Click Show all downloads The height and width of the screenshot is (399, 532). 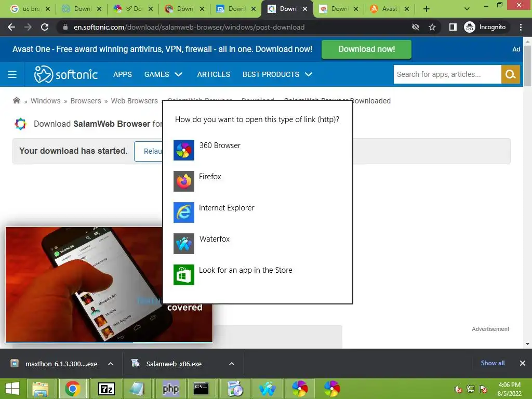tap(493, 363)
